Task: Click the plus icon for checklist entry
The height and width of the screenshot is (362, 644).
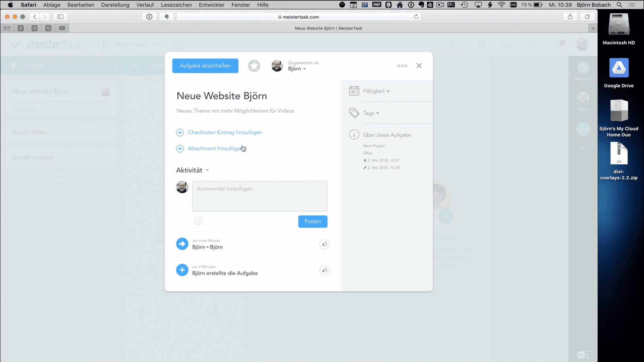Action: tap(180, 132)
